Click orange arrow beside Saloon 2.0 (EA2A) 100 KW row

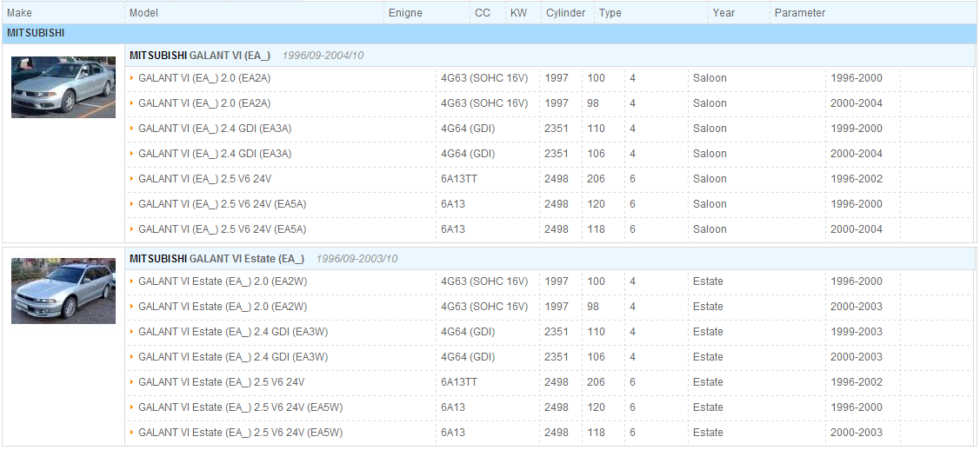point(132,78)
